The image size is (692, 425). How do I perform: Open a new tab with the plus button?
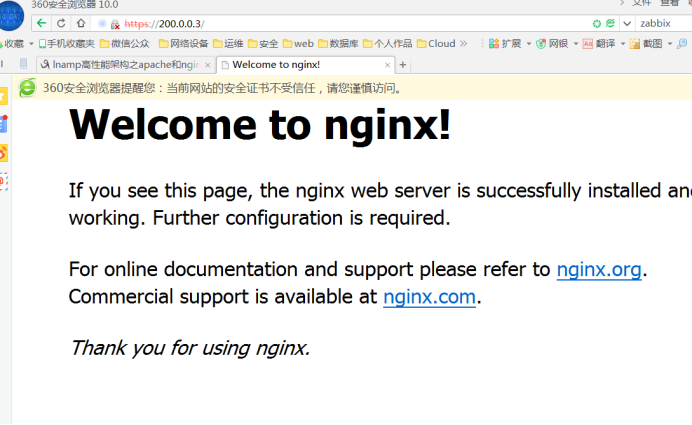(402, 65)
